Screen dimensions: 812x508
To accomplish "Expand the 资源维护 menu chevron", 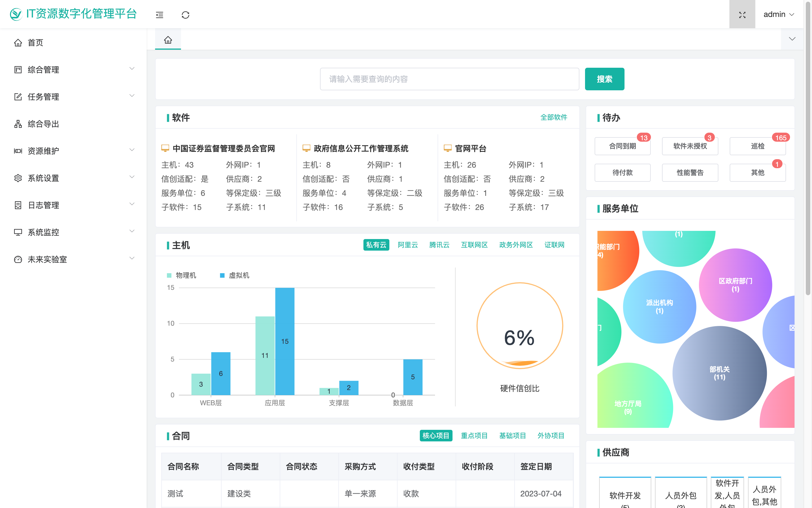I will (132, 150).
